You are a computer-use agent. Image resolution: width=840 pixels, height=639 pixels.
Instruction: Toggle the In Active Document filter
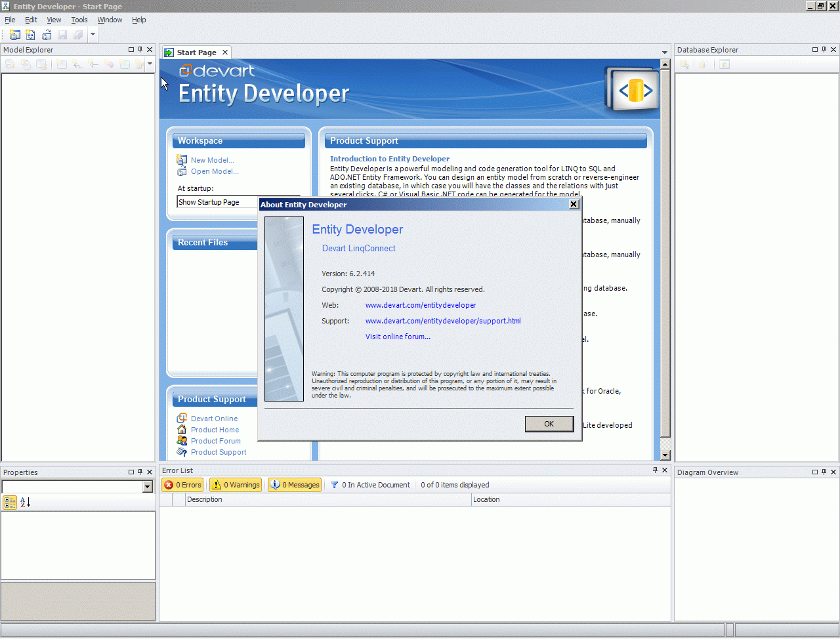tap(370, 485)
